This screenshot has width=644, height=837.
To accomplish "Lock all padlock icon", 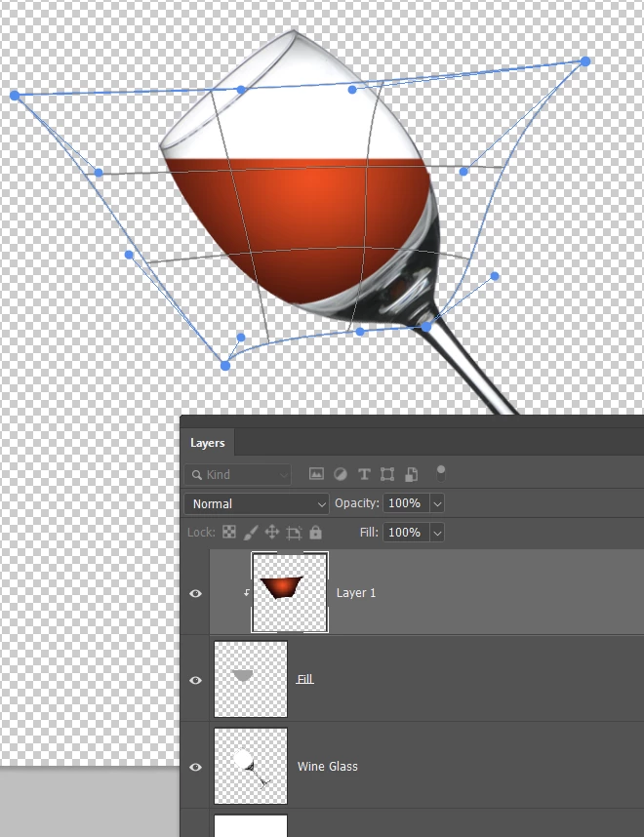I will [315, 533].
